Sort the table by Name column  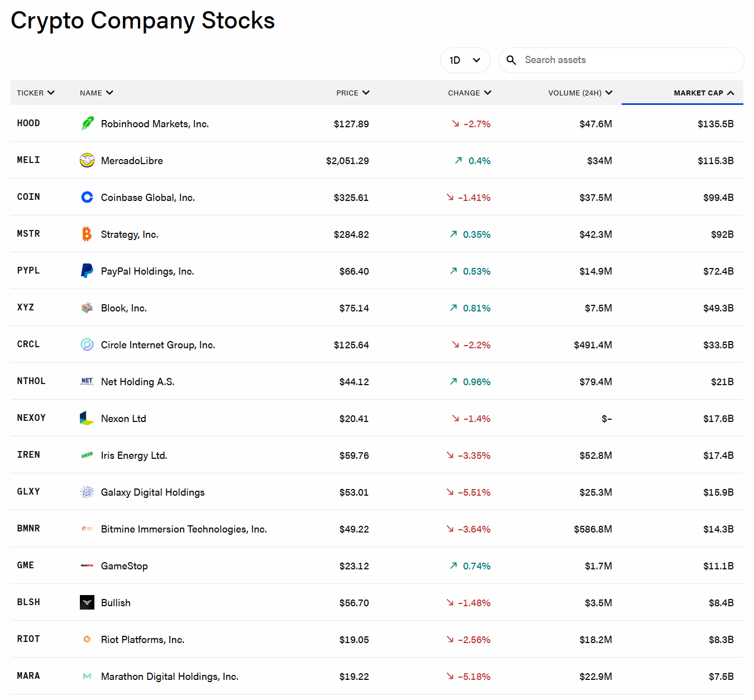coord(96,93)
